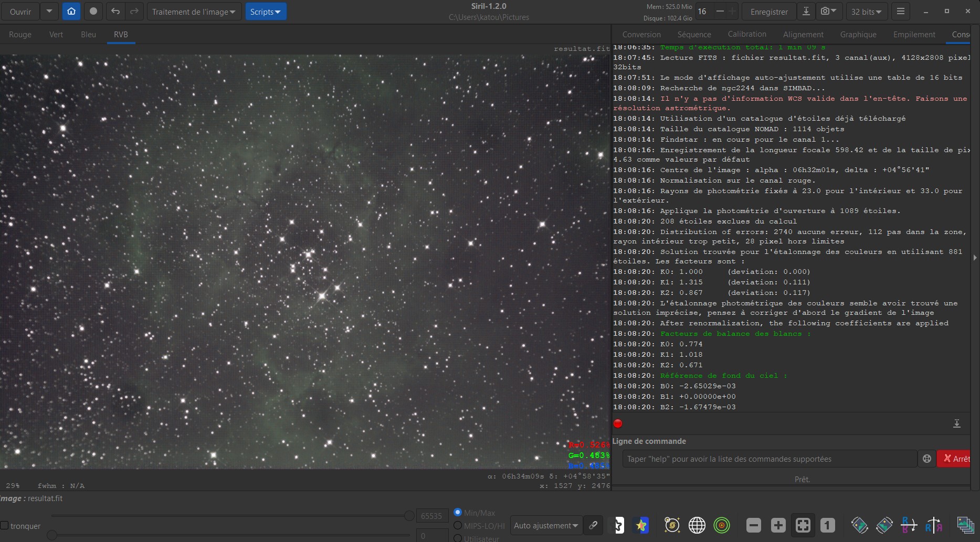Enable quick photometry with the target icon

pyautogui.click(x=722, y=525)
